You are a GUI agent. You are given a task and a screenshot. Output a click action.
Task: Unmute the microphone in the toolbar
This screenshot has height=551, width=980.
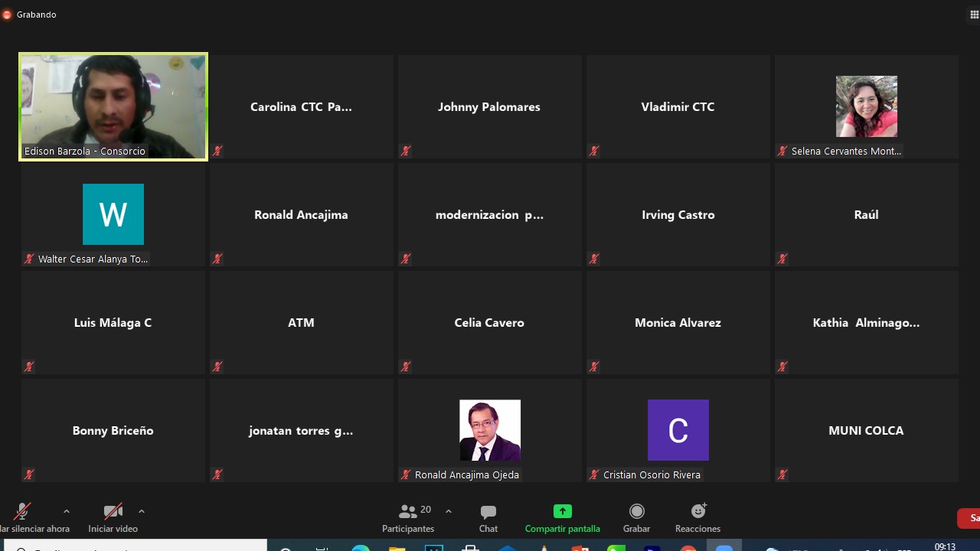(x=23, y=511)
